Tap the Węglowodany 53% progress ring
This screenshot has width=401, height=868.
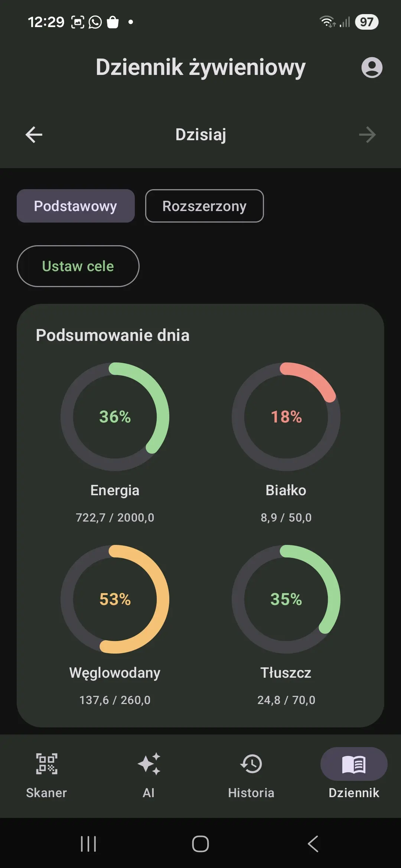[115, 599]
